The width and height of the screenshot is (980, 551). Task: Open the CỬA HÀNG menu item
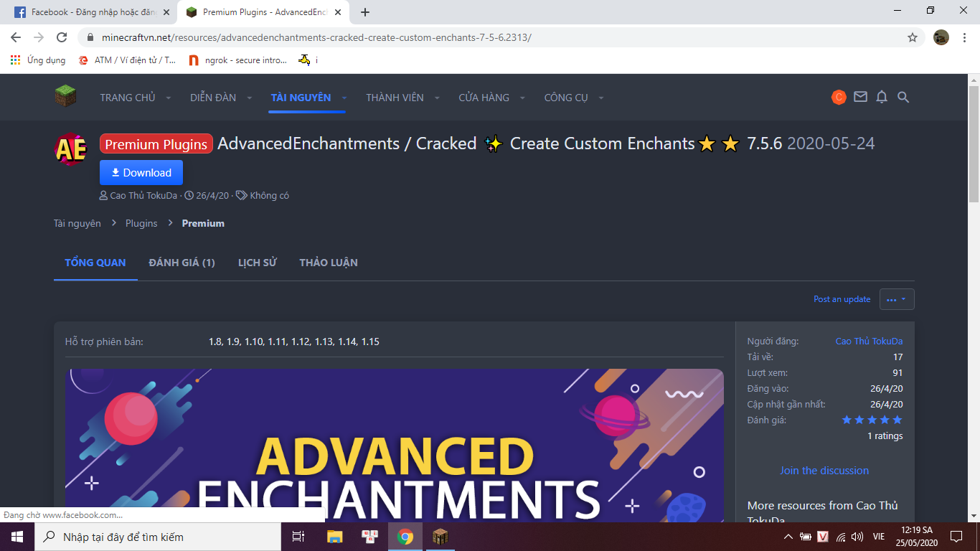tap(484, 98)
